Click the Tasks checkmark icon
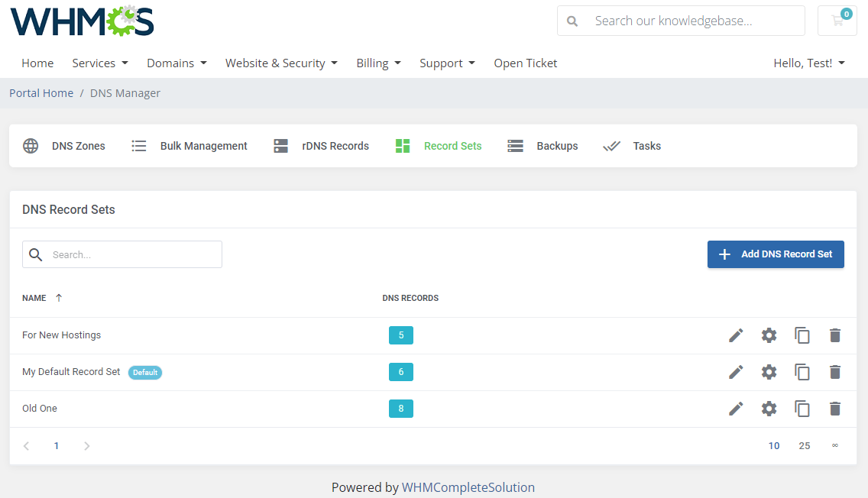This screenshot has height=498, width=868. tap(611, 145)
